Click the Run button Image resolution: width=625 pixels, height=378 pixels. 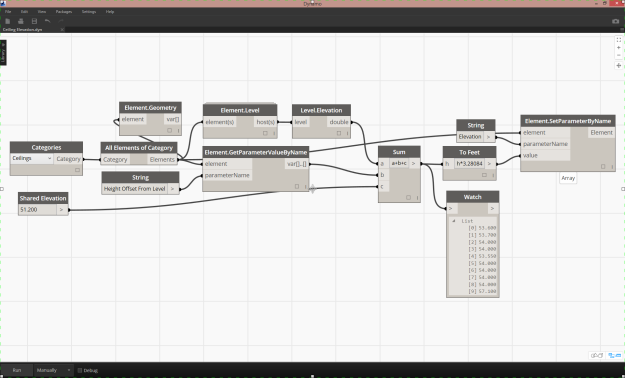17,370
